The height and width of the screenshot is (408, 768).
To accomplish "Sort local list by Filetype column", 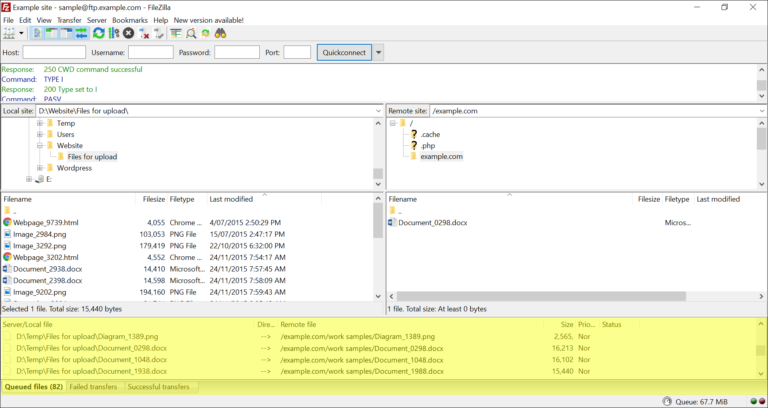I will pyautogui.click(x=187, y=199).
